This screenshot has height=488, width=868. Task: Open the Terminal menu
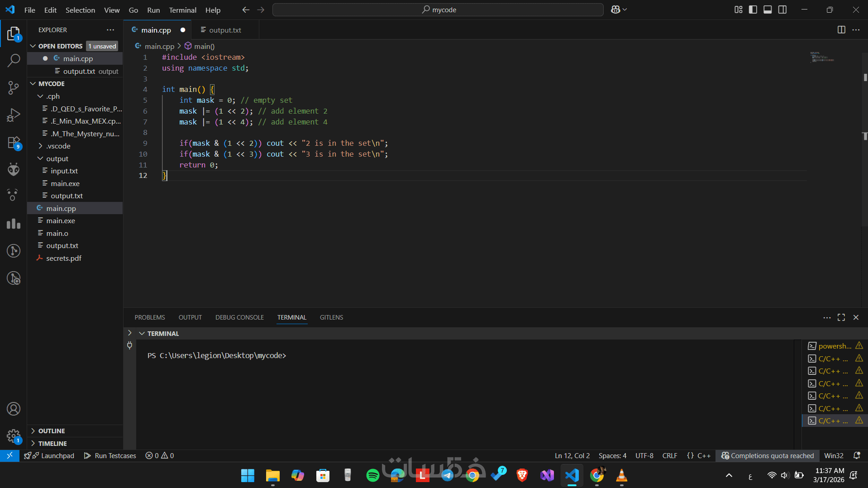pyautogui.click(x=182, y=10)
